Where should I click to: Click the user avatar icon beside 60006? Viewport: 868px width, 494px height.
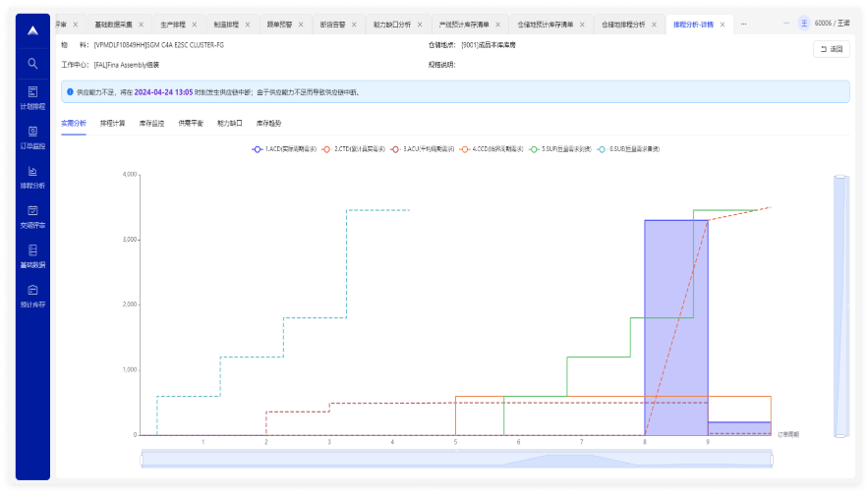pyautogui.click(x=804, y=24)
